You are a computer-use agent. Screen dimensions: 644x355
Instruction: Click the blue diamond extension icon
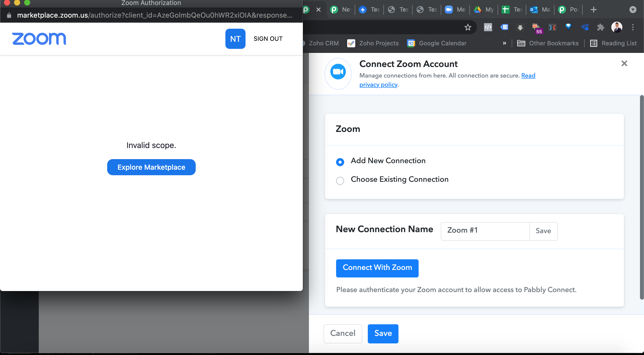pyautogui.click(x=568, y=27)
